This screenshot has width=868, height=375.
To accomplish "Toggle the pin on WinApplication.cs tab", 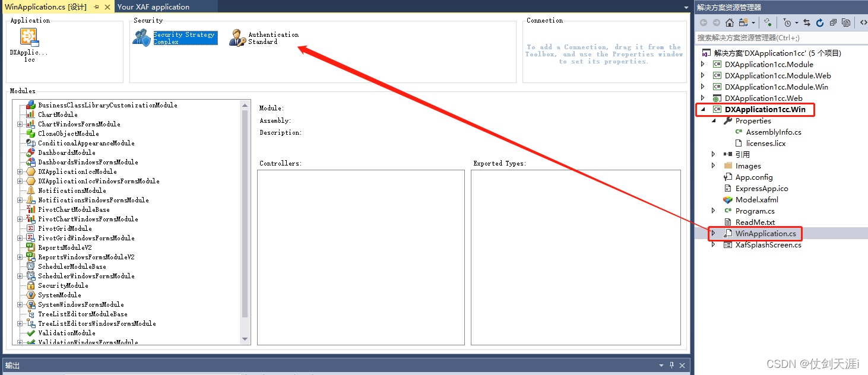I will click(x=97, y=7).
